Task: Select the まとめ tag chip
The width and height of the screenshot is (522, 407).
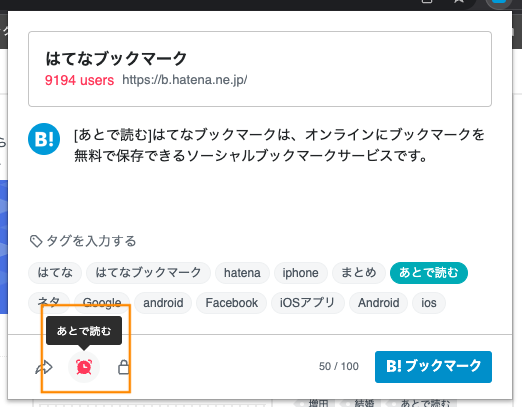Action: [359, 273]
